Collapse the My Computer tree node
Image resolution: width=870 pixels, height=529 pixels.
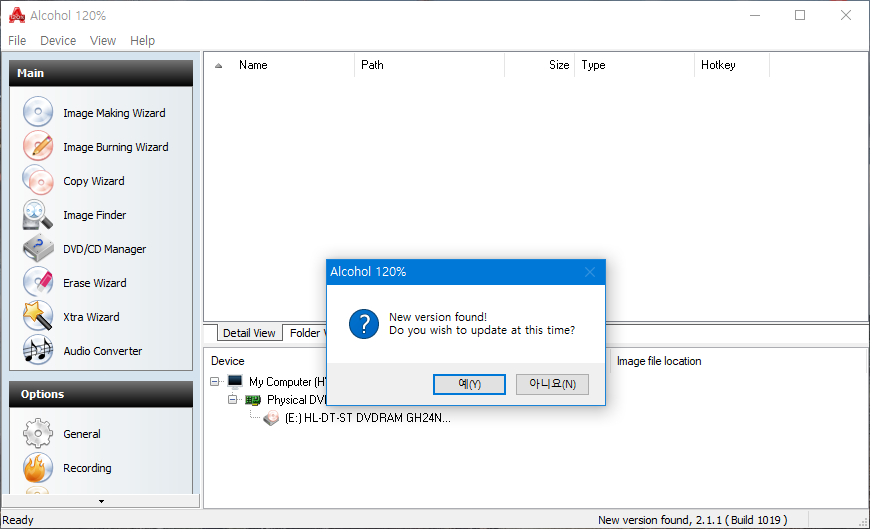coord(215,381)
